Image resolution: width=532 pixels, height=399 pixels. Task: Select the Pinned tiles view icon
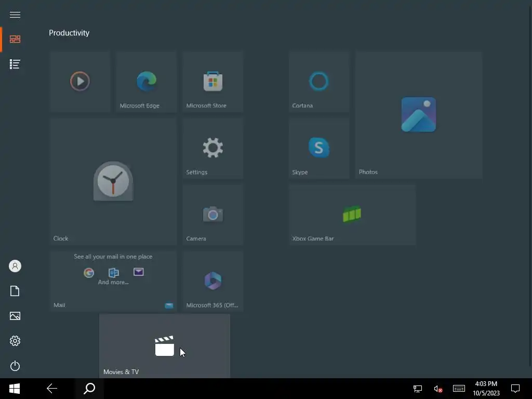(x=15, y=39)
